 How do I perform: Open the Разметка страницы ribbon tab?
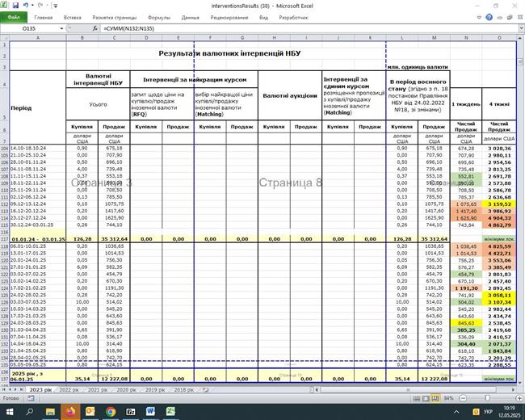coord(115,18)
